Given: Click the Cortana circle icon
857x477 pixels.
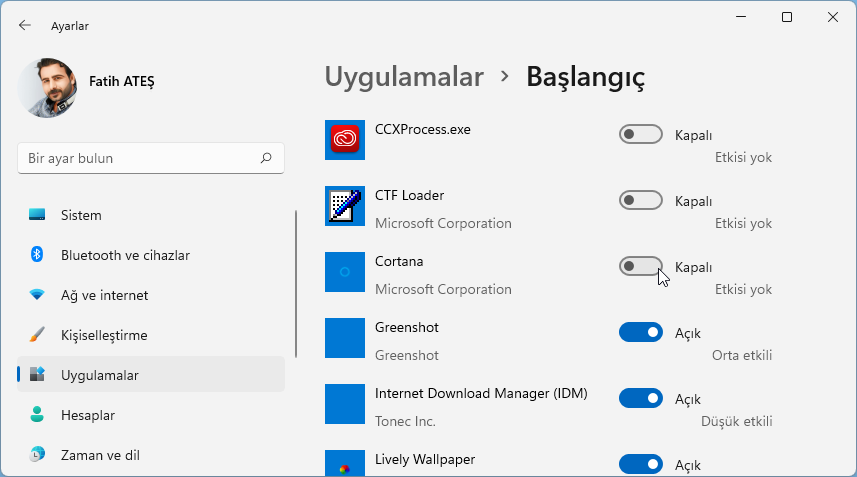Looking at the screenshot, I should pyautogui.click(x=345, y=272).
